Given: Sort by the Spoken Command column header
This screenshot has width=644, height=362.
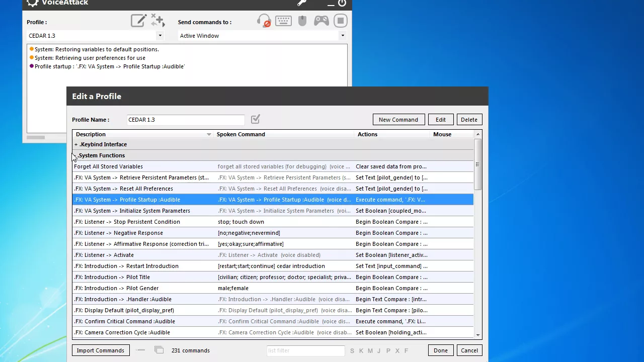Looking at the screenshot, I should pos(240,134).
